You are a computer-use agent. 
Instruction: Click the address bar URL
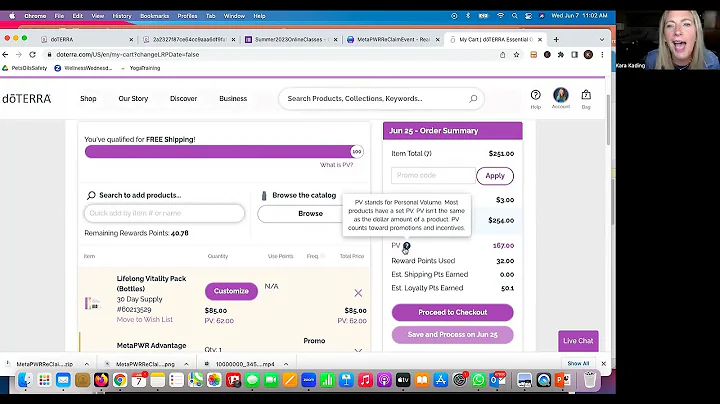pyautogui.click(x=128, y=55)
